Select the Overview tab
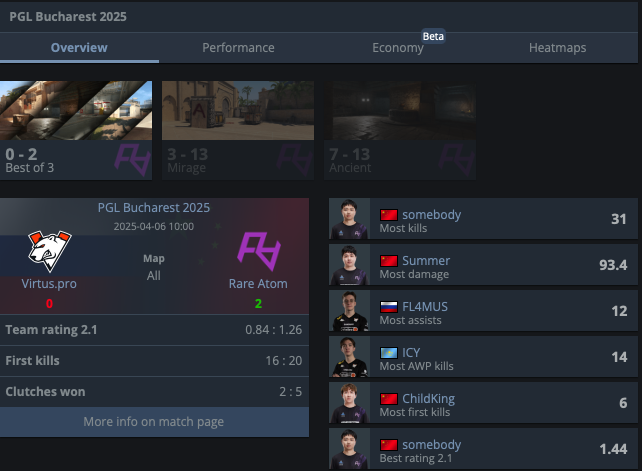This screenshot has width=642, height=471. tap(79, 48)
